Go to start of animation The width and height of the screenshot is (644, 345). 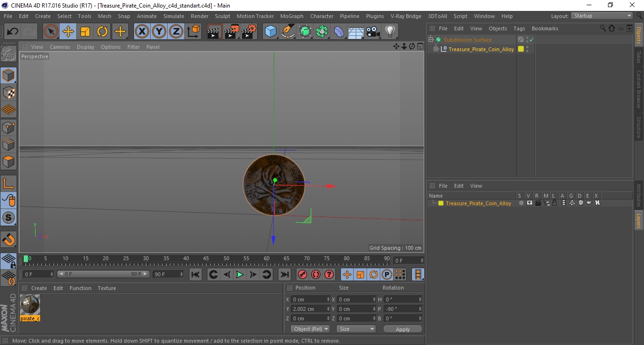tap(196, 274)
